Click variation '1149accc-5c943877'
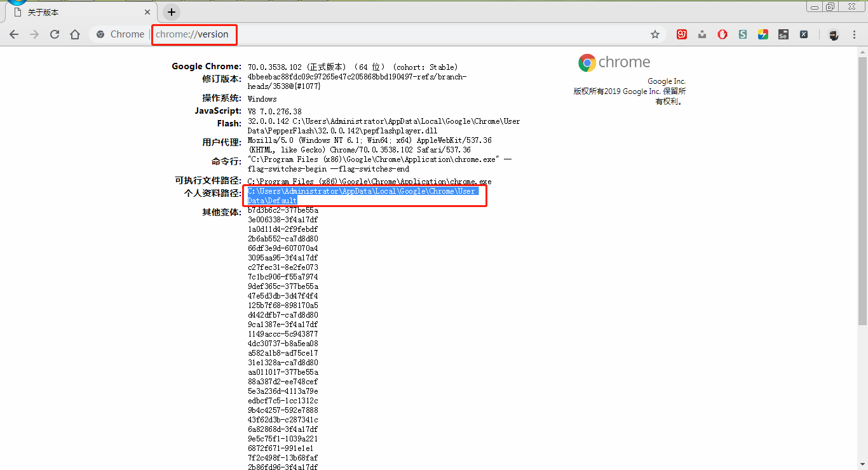This screenshot has height=470, width=868. click(283, 334)
